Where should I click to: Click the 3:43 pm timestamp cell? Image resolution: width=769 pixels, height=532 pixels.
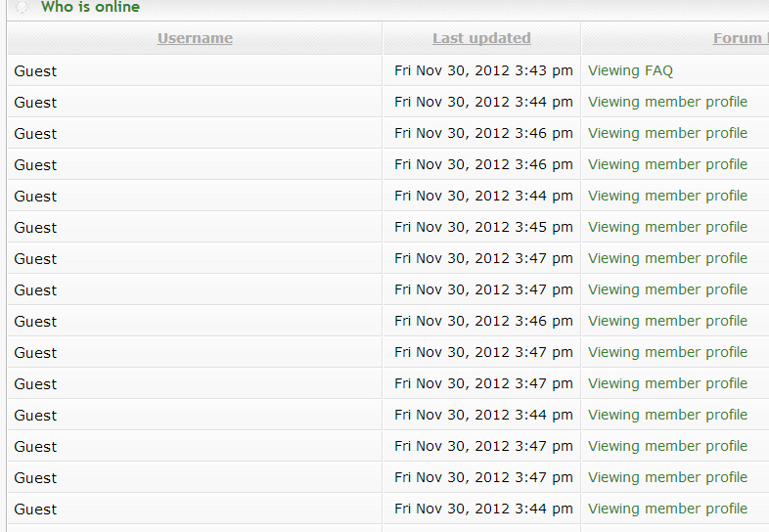483,70
